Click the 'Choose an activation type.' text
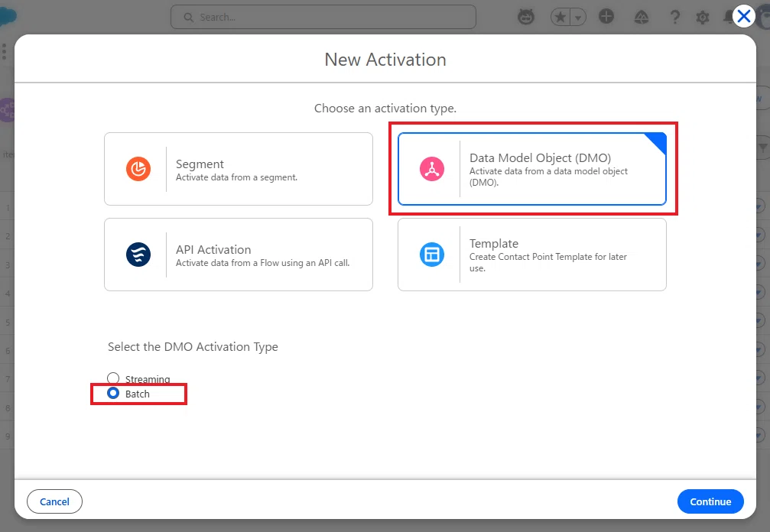This screenshot has width=770, height=532. click(385, 108)
